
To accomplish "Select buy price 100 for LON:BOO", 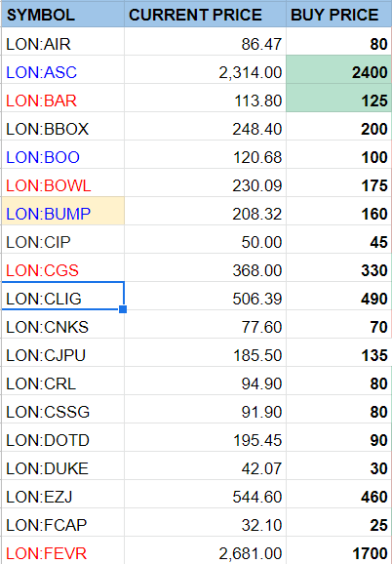I will [338, 155].
